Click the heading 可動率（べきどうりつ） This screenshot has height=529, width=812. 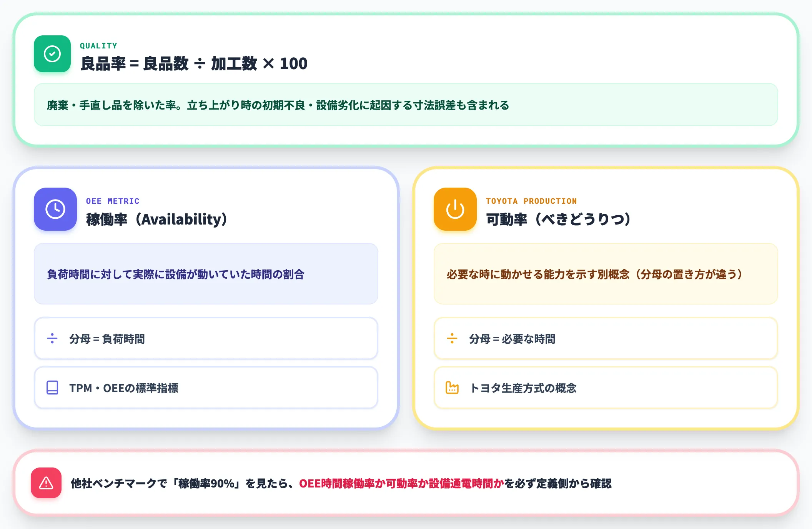point(559,219)
